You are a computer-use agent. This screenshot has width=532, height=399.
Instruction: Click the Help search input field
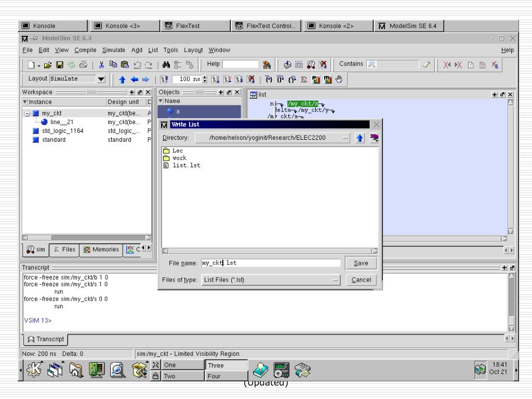pyautogui.click(x=241, y=64)
